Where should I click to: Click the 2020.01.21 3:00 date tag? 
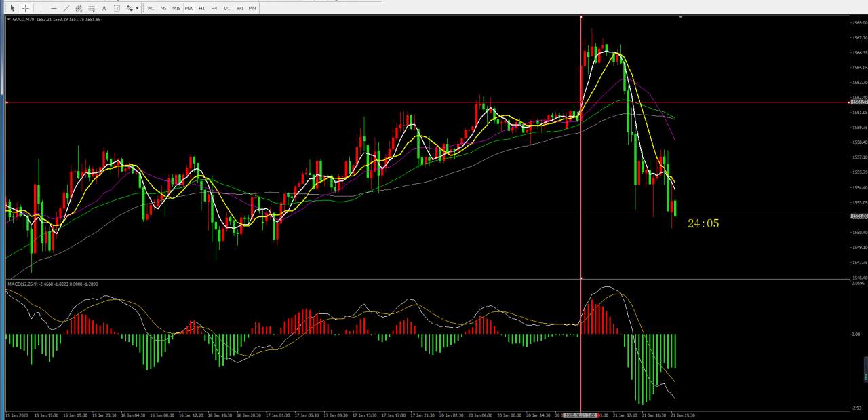[x=581, y=415]
